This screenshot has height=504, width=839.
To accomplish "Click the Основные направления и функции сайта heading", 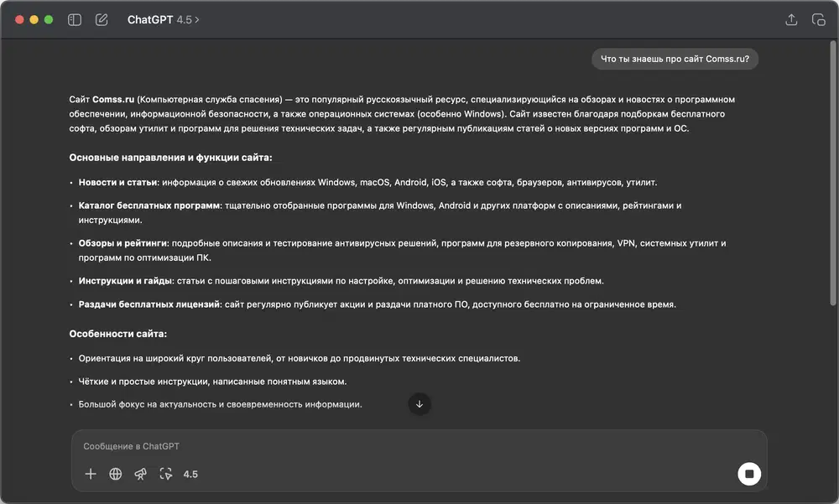I will coord(170,158).
